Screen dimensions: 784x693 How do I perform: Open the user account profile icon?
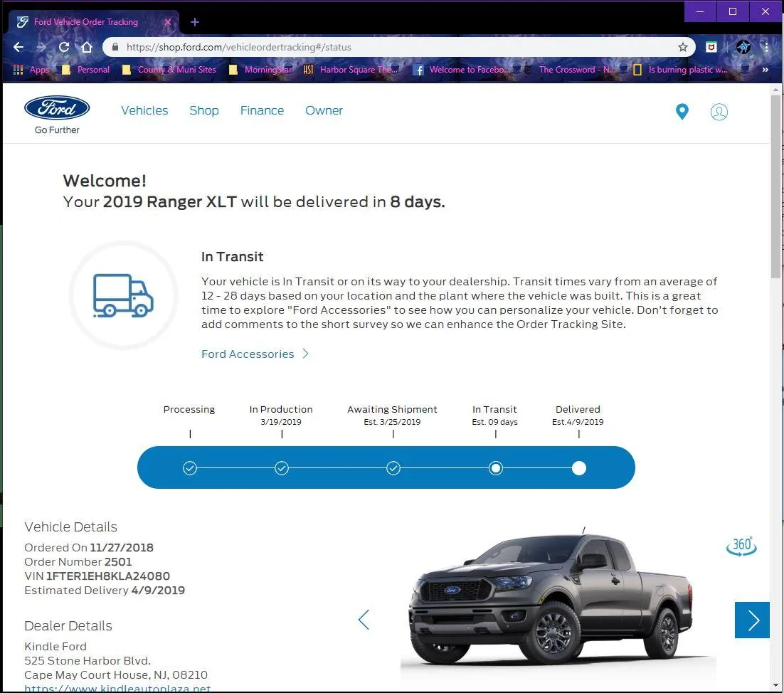[x=719, y=112]
